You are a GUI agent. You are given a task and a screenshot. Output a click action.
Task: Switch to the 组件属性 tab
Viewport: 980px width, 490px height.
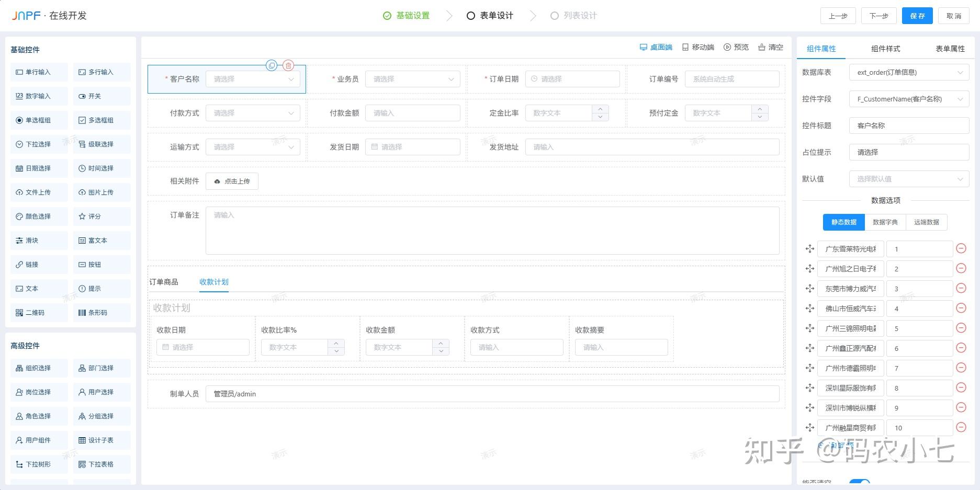(821, 49)
